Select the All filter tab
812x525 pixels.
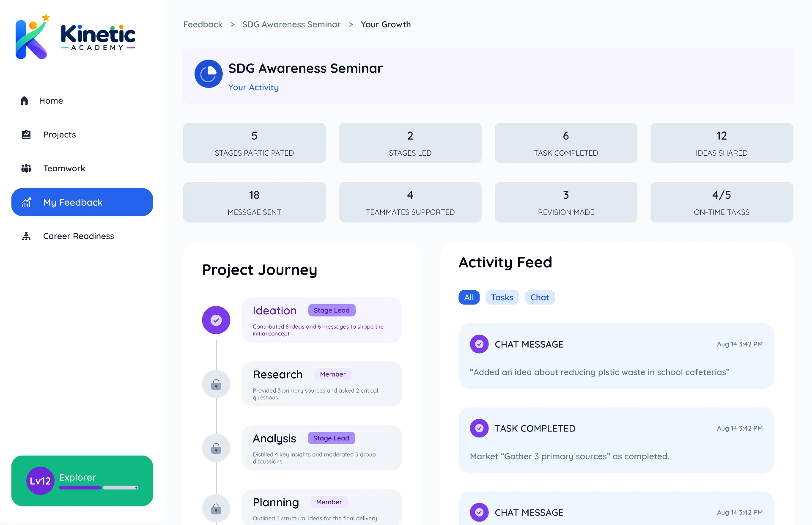tap(469, 297)
